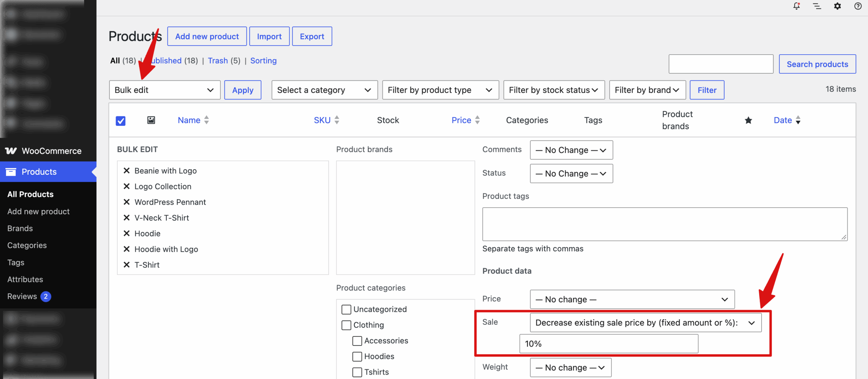Sort by Date using sort arrows
Viewport: 868px width, 379px height.
point(798,120)
